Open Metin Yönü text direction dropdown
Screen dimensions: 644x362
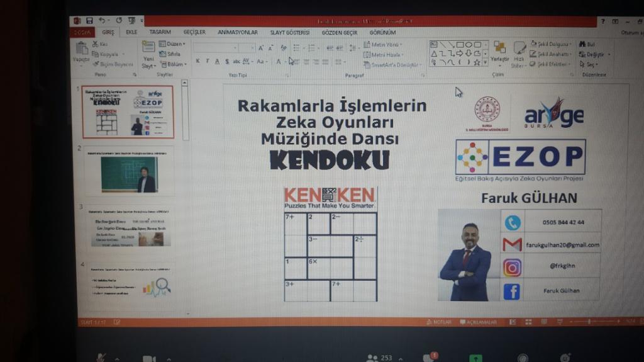383,45
